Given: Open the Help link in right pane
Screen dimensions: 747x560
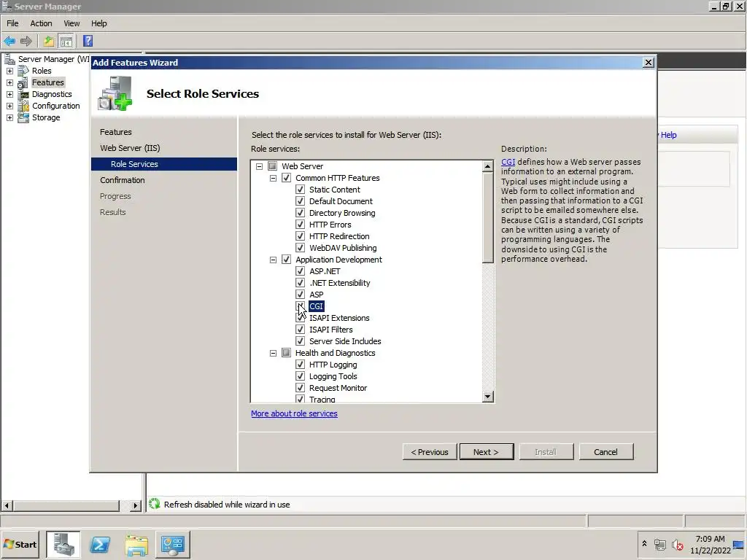Looking at the screenshot, I should (668, 135).
